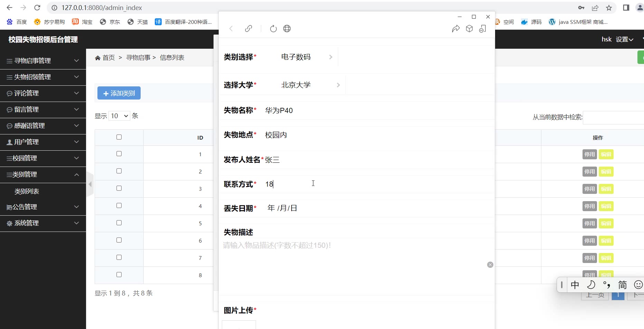Toggle the select-all checkbox in table header
Viewport: 644px width, 329px height.
[119, 137]
